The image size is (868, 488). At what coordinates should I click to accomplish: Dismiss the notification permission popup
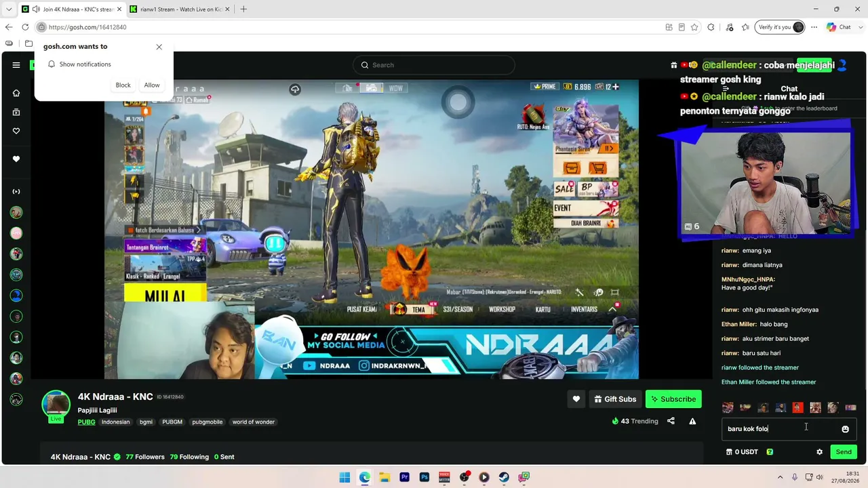pos(159,47)
